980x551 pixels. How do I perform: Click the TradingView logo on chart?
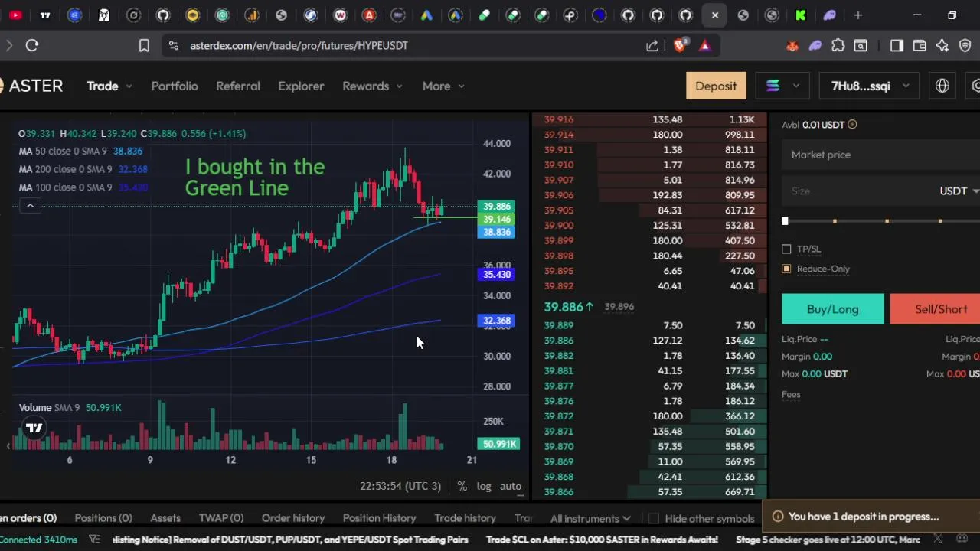pos(34,428)
